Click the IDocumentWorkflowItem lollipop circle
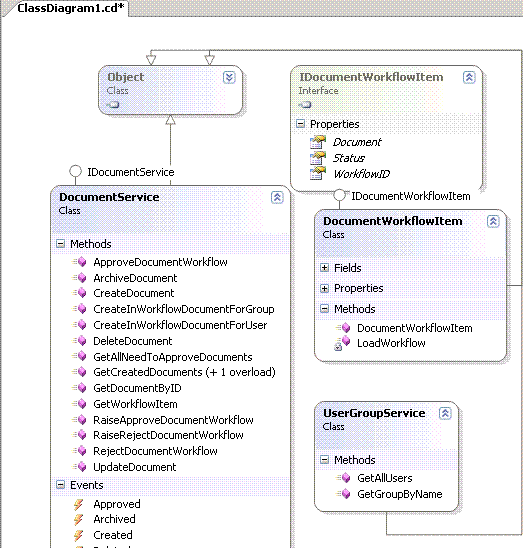This screenshot has width=523, height=548. click(339, 195)
